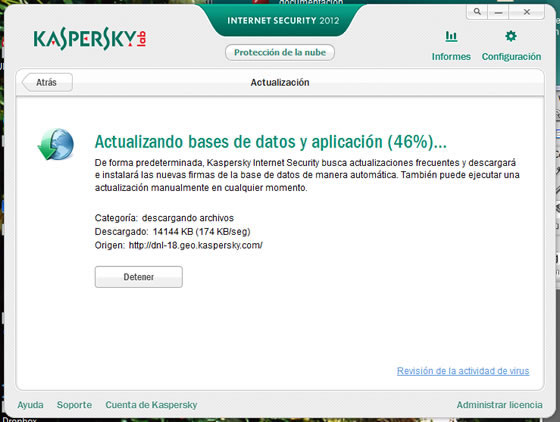Open the Configuración gear icon
The width and height of the screenshot is (560, 422).
coord(511,36)
